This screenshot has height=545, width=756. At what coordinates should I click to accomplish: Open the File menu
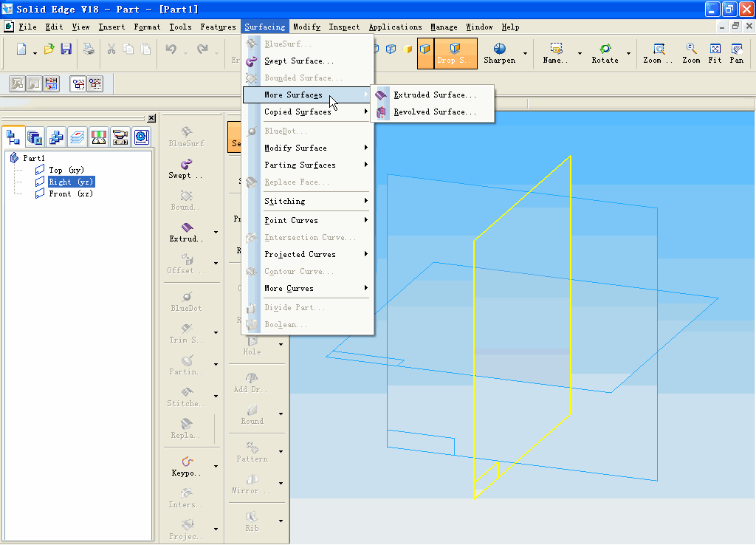point(27,27)
